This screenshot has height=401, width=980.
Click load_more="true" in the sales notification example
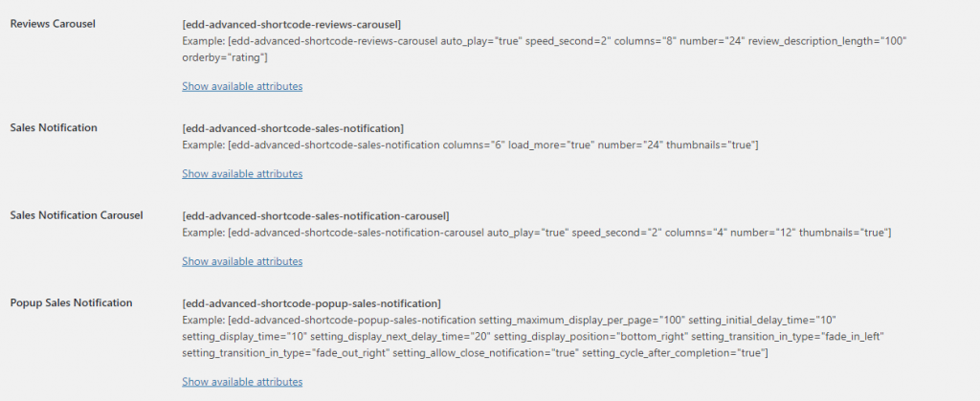(550, 145)
